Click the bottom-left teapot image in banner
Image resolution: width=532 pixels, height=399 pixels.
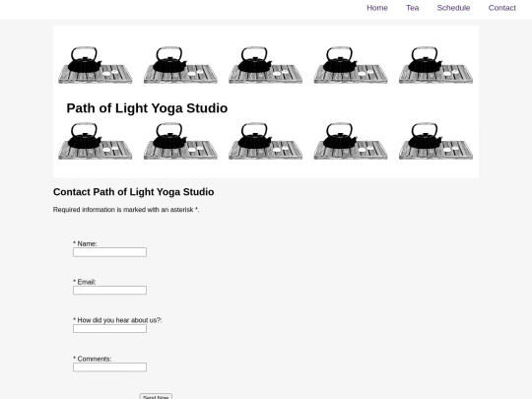tap(96, 141)
